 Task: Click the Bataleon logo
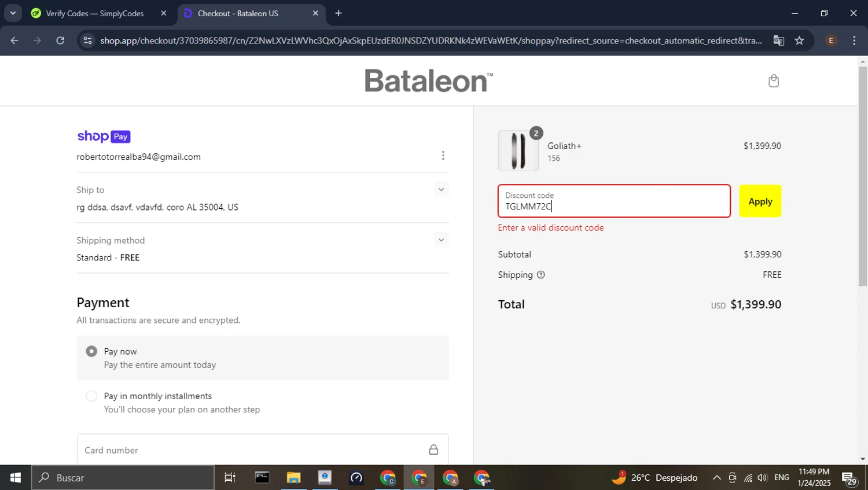click(x=429, y=81)
